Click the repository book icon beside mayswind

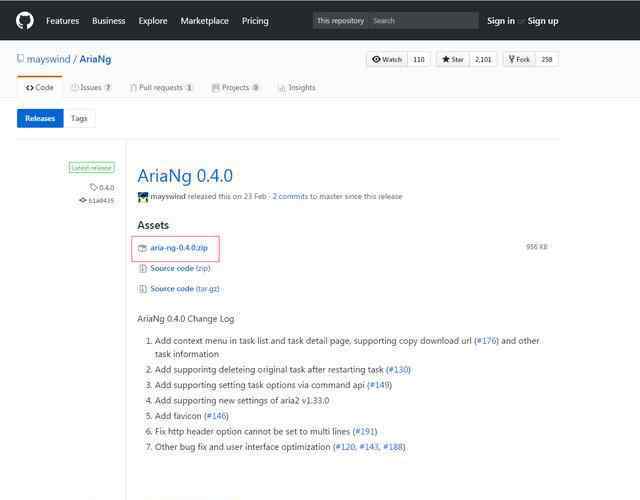point(20,59)
